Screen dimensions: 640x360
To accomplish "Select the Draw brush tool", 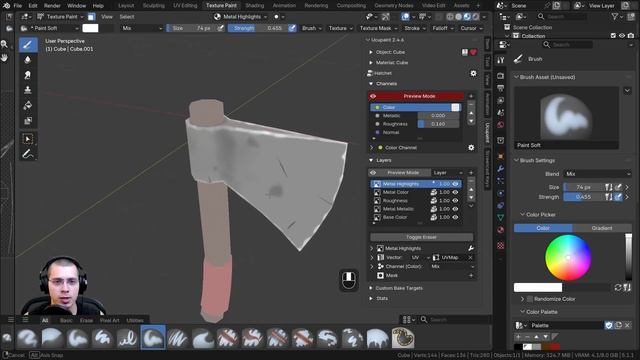I will point(28,44).
